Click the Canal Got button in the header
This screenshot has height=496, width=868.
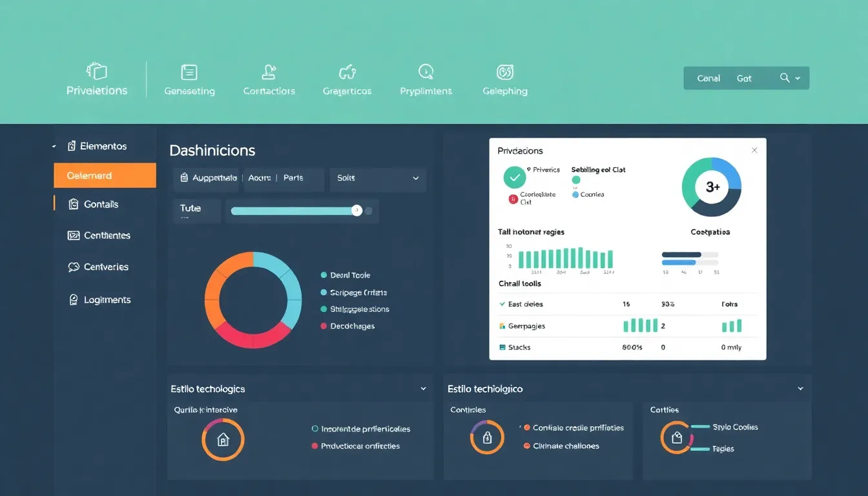[x=723, y=77]
